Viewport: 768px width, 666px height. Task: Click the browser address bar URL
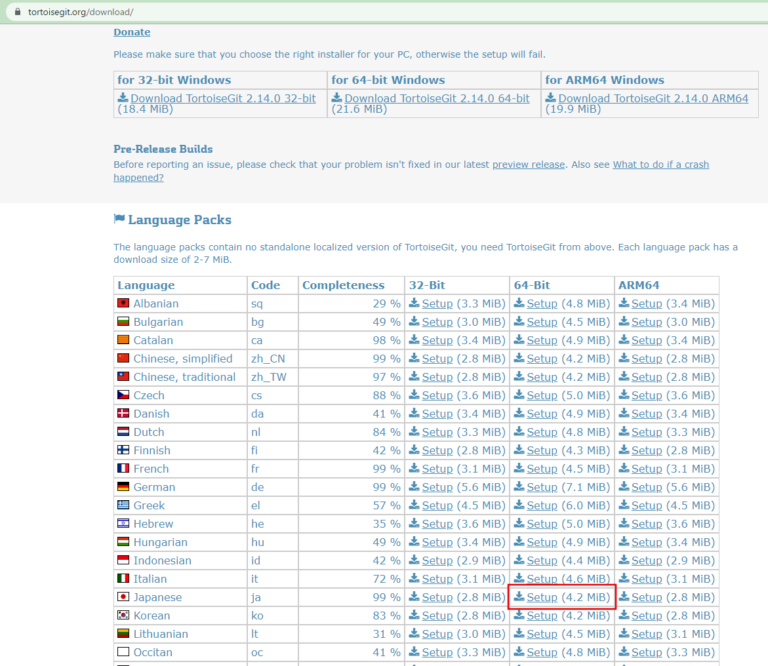point(71,12)
